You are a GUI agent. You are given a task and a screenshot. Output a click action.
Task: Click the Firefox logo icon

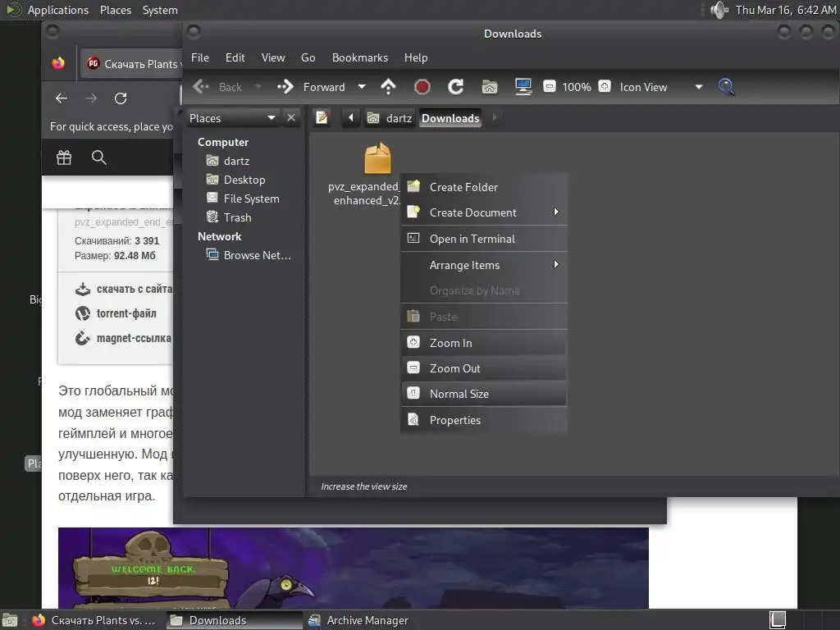pos(58,63)
